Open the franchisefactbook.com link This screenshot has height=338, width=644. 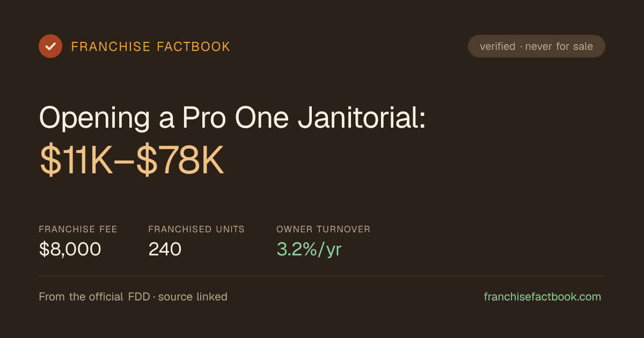(x=543, y=297)
